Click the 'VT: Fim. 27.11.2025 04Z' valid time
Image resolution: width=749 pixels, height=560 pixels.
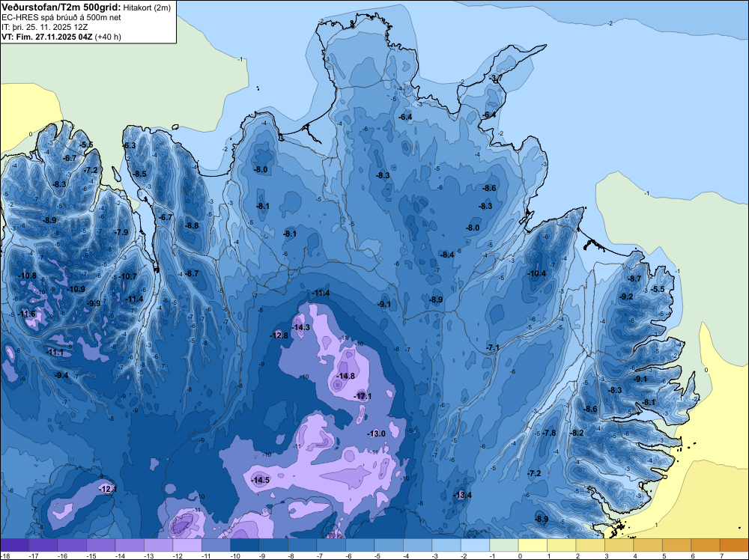point(47,37)
